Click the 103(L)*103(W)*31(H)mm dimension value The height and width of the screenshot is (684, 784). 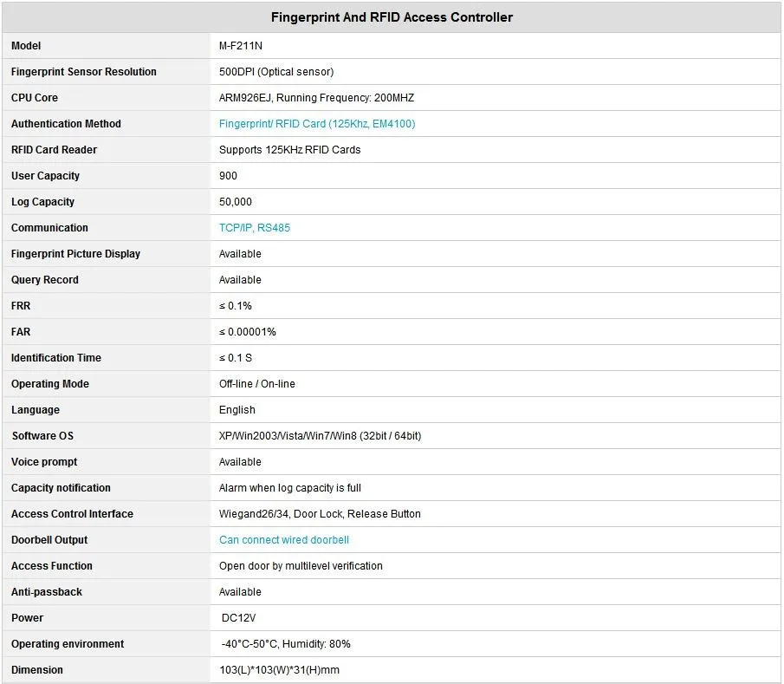coord(279,670)
